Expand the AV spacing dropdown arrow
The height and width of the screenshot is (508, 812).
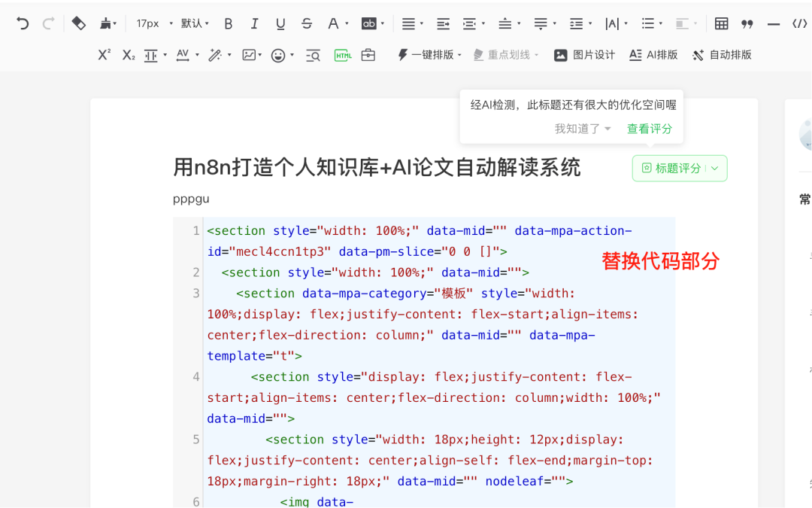tap(197, 55)
